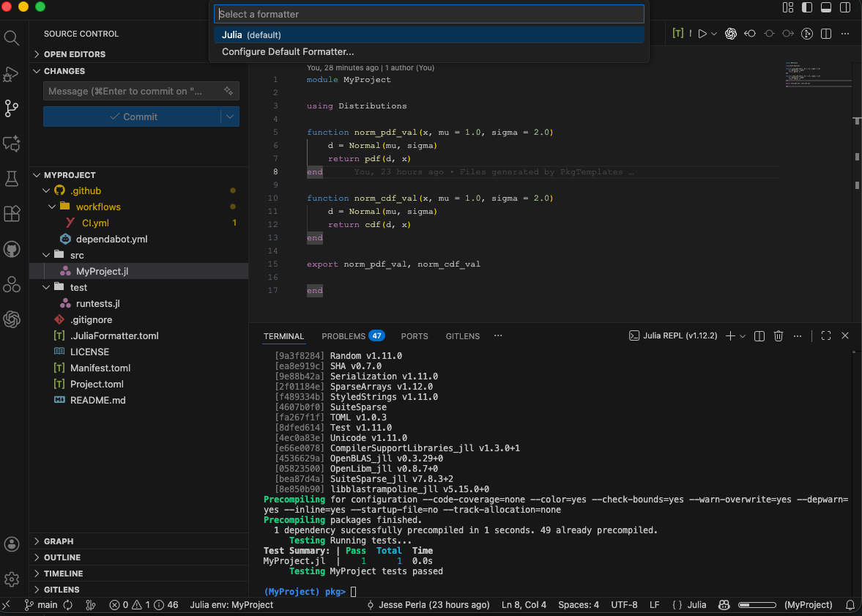Split the terminal panel
This screenshot has height=616, width=862.
pyautogui.click(x=759, y=336)
